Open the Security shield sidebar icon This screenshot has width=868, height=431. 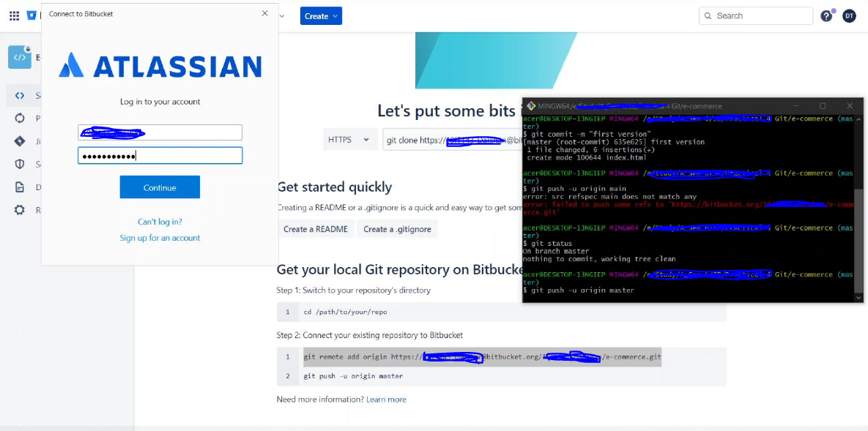(x=19, y=165)
